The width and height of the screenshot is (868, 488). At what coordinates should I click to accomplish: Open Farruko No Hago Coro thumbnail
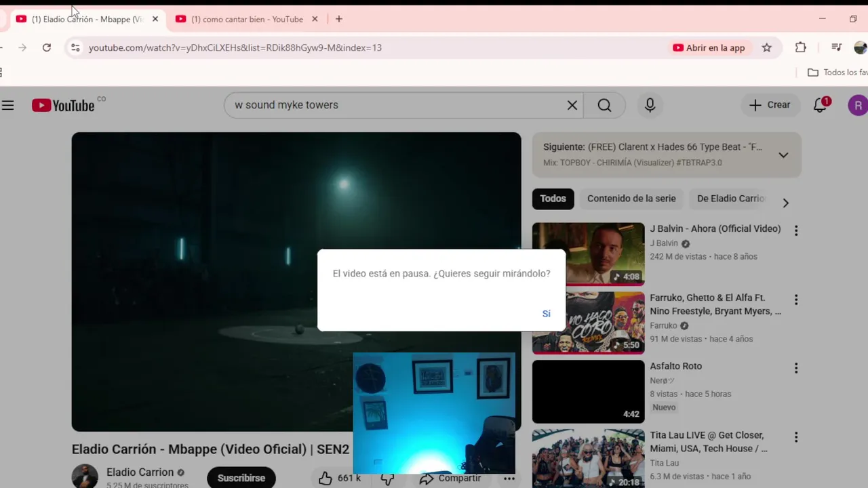[588, 323]
